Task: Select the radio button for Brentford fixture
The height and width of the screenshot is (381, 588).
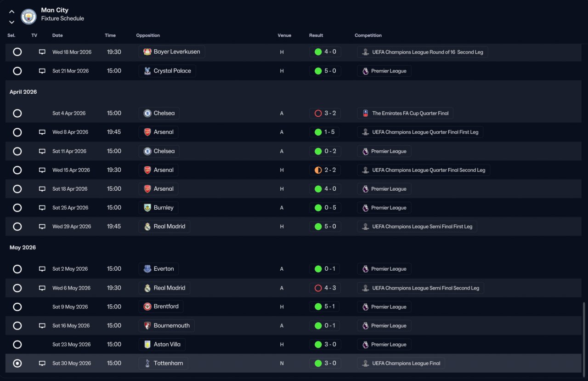Action: 17,307
